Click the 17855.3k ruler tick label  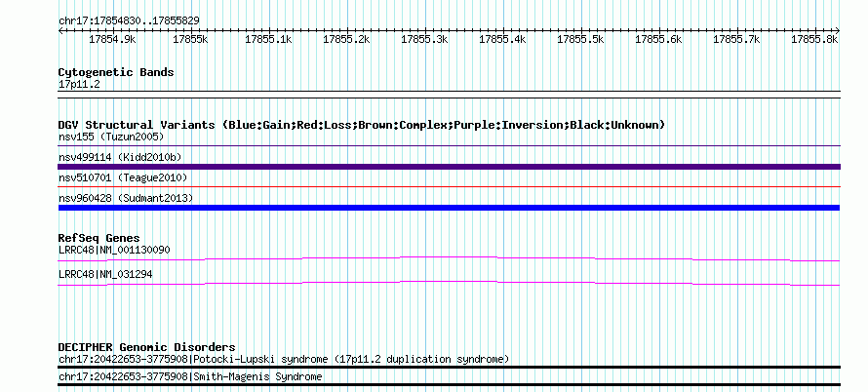[424, 39]
